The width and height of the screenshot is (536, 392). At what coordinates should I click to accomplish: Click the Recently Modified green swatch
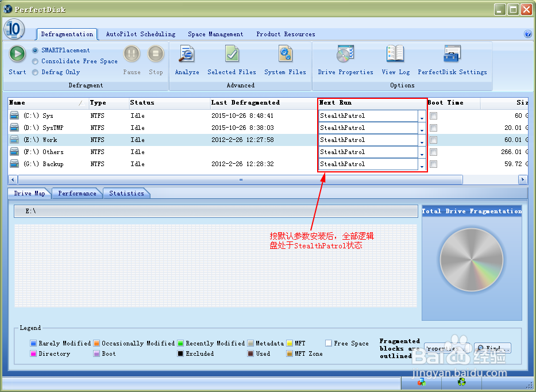180,343
